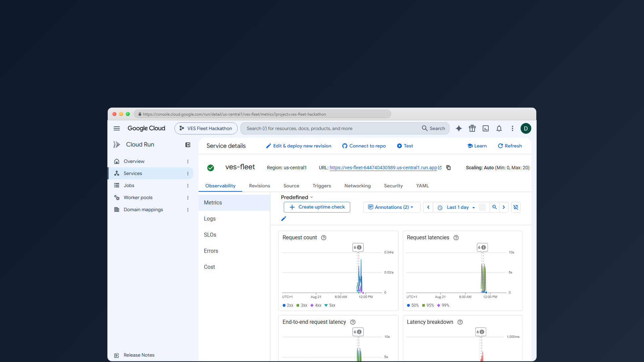
Task: Open the VES Fleet Hackathon project picker
Action: (x=206, y=128)
